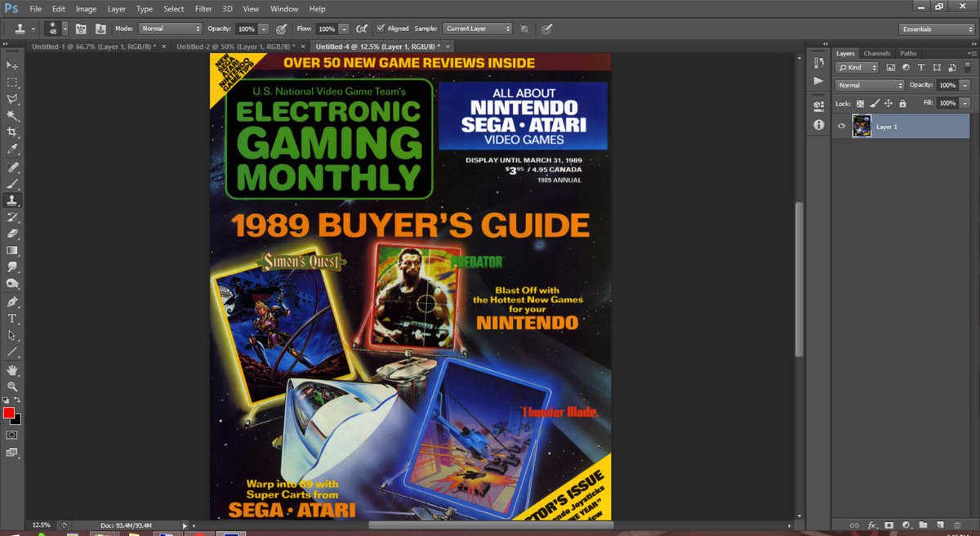
Task: Select the Move tool
Action: tap(12, 65)
